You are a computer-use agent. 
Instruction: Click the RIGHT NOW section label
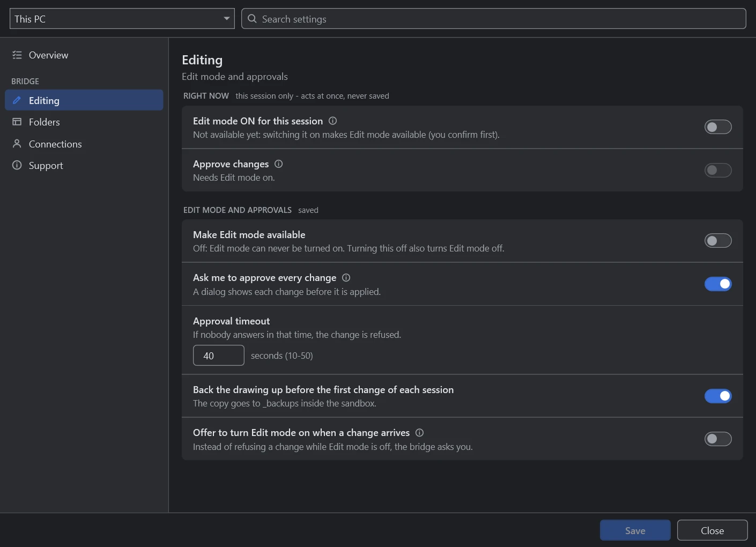pyautogui.click(x=206, y=95)
